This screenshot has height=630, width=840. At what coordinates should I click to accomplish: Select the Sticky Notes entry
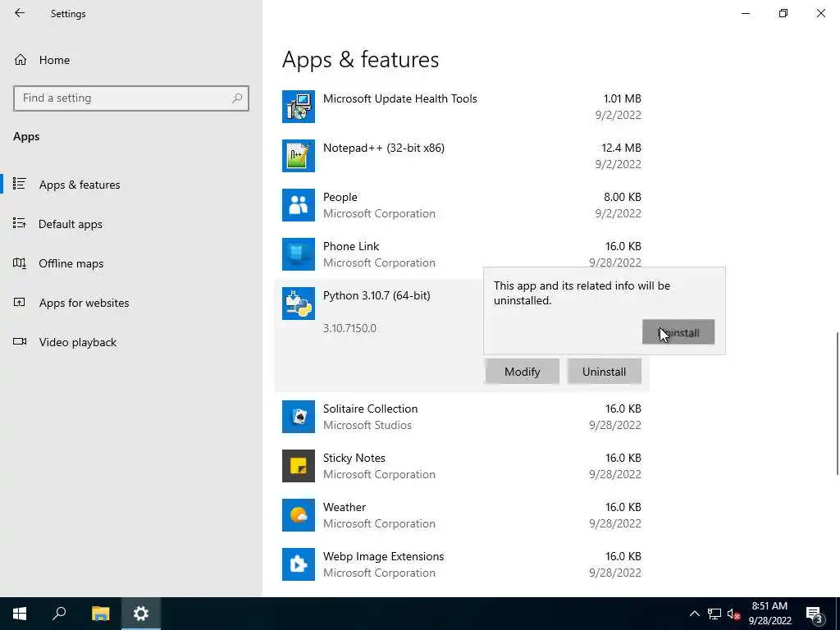(x=462, y=466)
